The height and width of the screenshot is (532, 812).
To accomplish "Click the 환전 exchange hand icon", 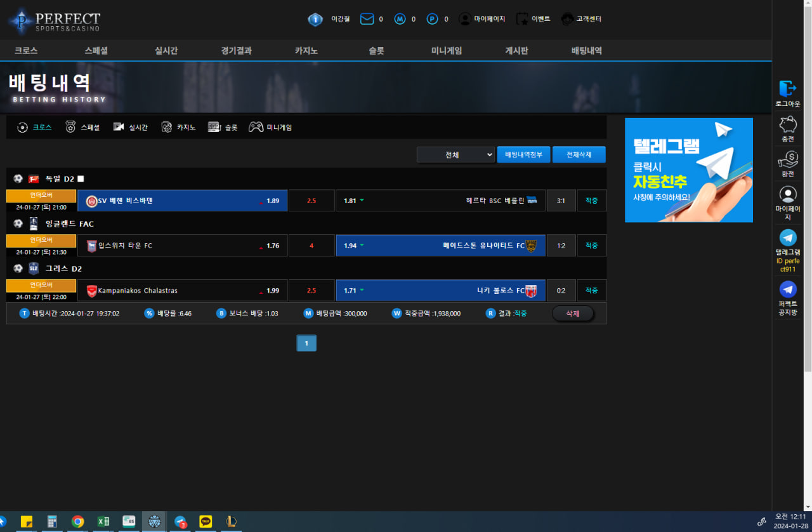I will pos(787,159).
